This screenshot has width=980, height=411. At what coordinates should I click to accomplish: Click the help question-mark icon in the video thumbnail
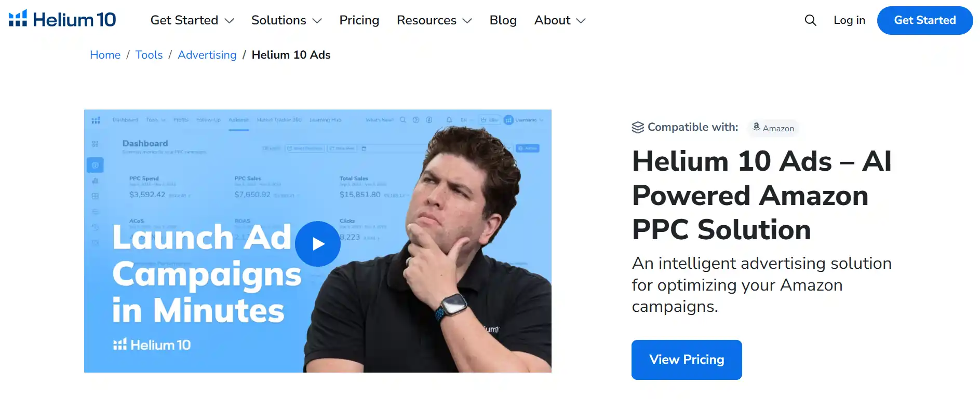pyautogui.click(x=415, y=120)
